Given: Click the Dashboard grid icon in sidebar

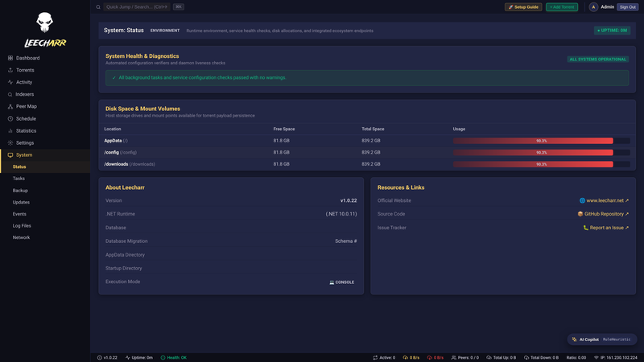Looking at the screenshot, I should point(10,58).
